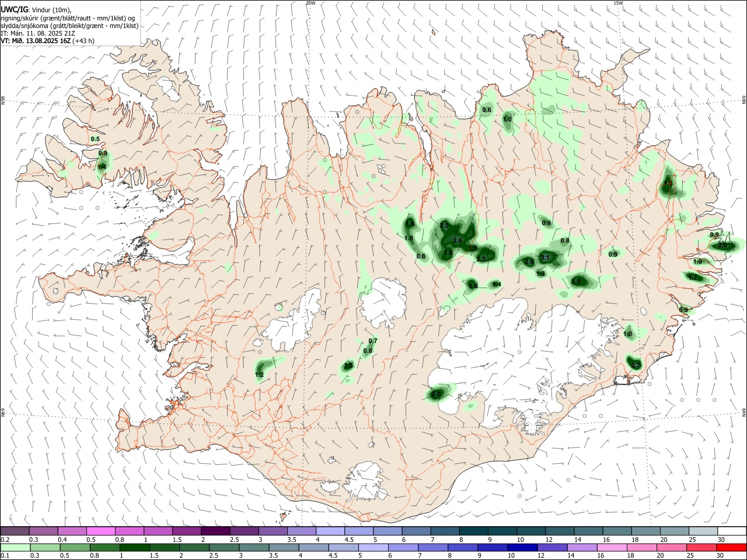Click the 1.2 value in southwest Iceland
747x560 pixels.
pos(260,374)
